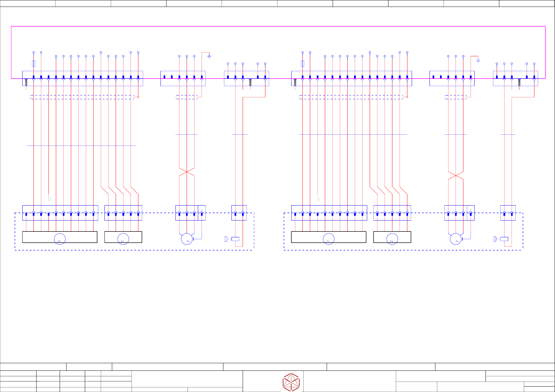
Task: Click the red hexagonal company logo
Action: point(291,382)
